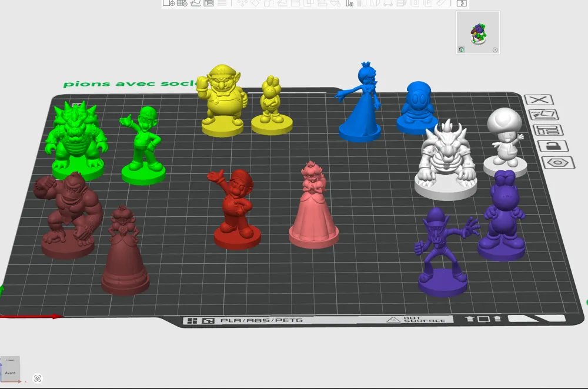Select the green Luigi model
588x389 pixels.
click(x=142, y=146)
